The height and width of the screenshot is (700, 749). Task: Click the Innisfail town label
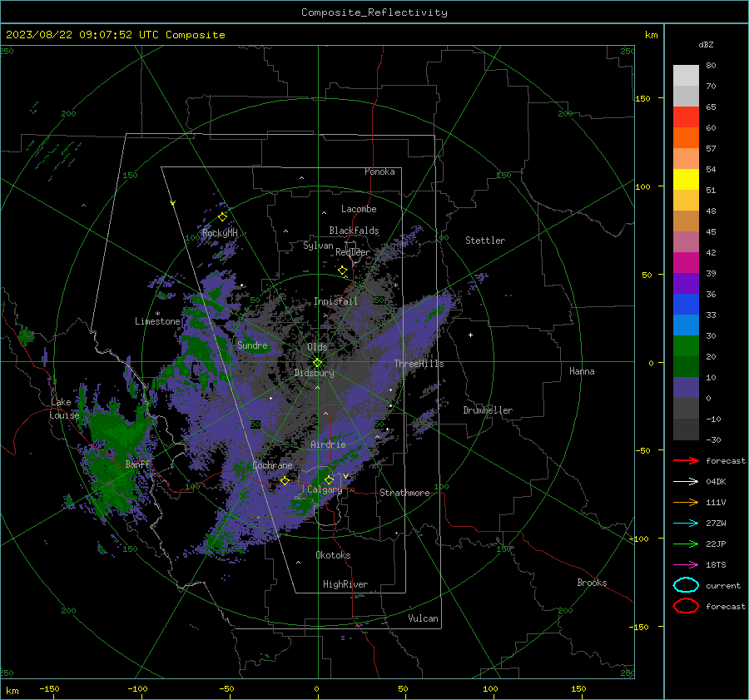[x=335, y=301]
